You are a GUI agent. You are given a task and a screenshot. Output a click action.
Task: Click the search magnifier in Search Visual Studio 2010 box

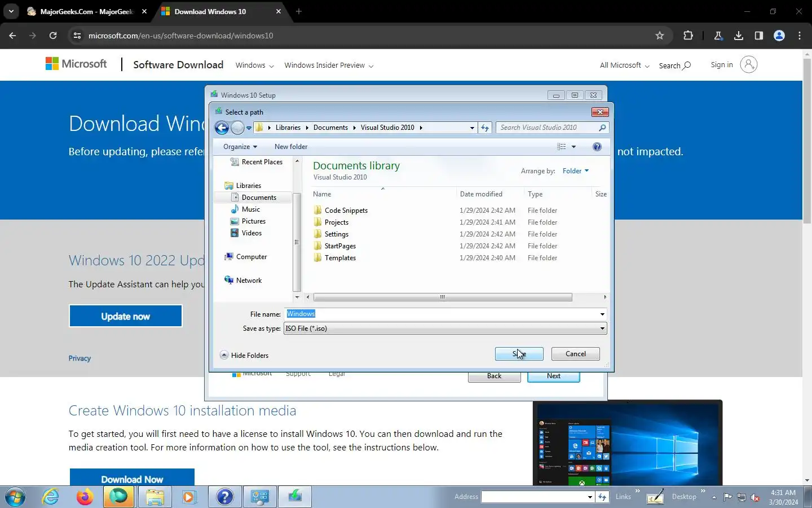click(602, 128)
